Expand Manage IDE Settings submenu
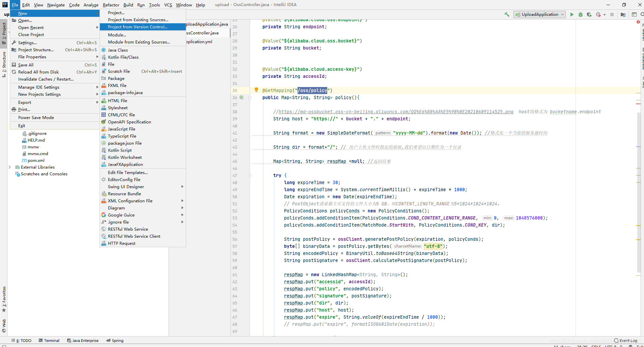Screen dimensions: 644x347 [x=55, y=87]
